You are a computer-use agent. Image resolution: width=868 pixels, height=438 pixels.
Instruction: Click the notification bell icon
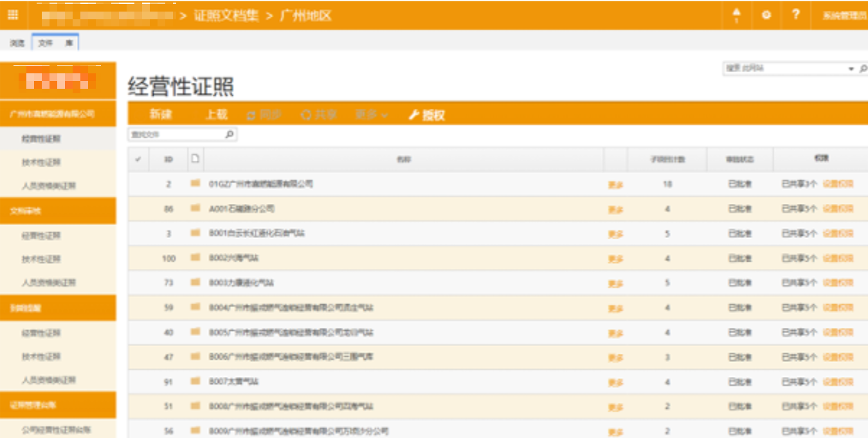point(736,15)
